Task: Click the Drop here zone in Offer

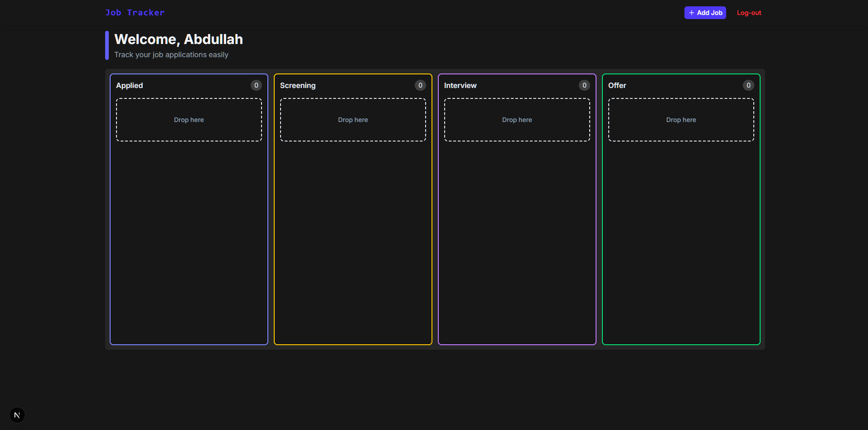Action: point(681,120)
